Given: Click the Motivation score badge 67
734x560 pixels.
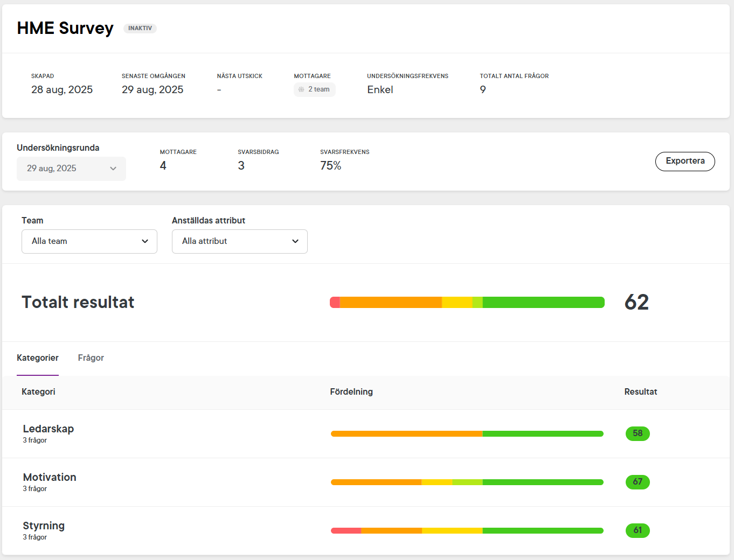Looking at the screenshot, I should (x=638, y=482).
